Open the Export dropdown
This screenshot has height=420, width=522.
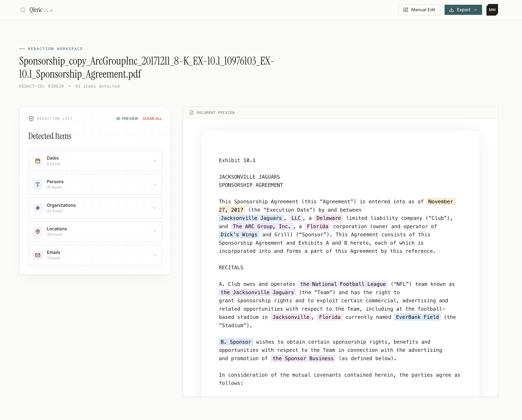point(463,10)
